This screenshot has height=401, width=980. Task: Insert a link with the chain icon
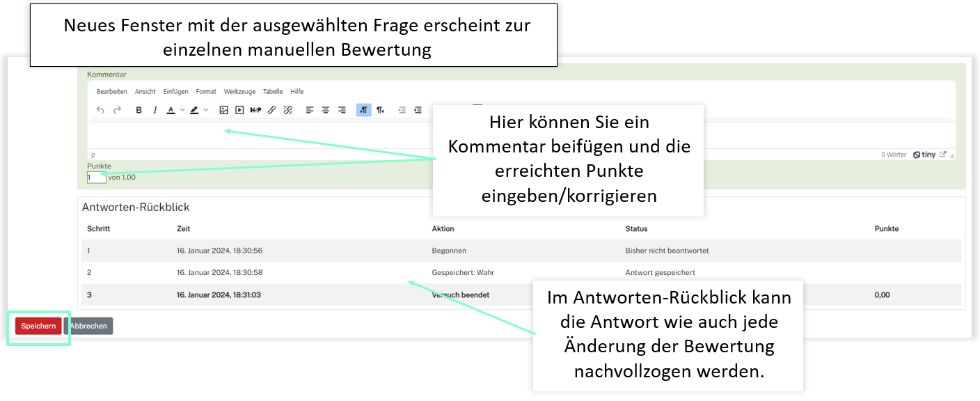(x=272, y=110)
